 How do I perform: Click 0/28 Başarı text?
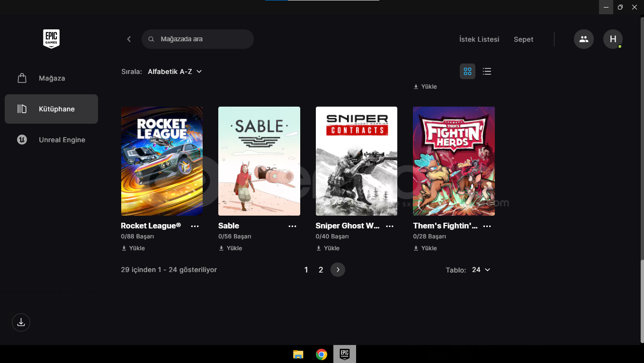429,236
